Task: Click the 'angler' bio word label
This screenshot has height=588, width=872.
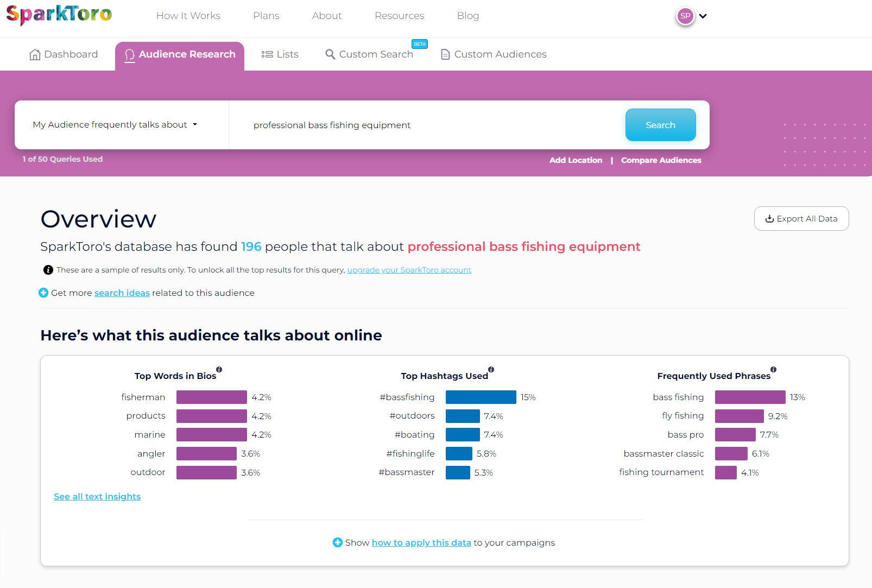Action: (151, 453)
